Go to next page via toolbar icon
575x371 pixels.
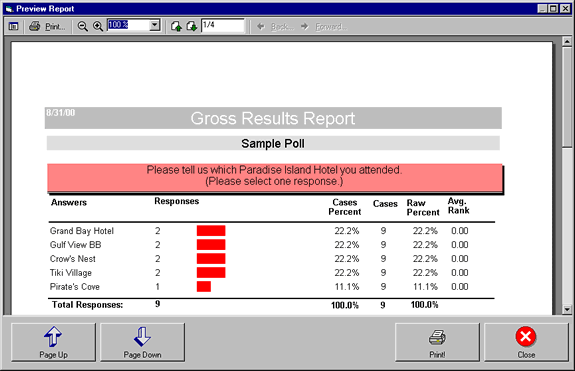191,26
